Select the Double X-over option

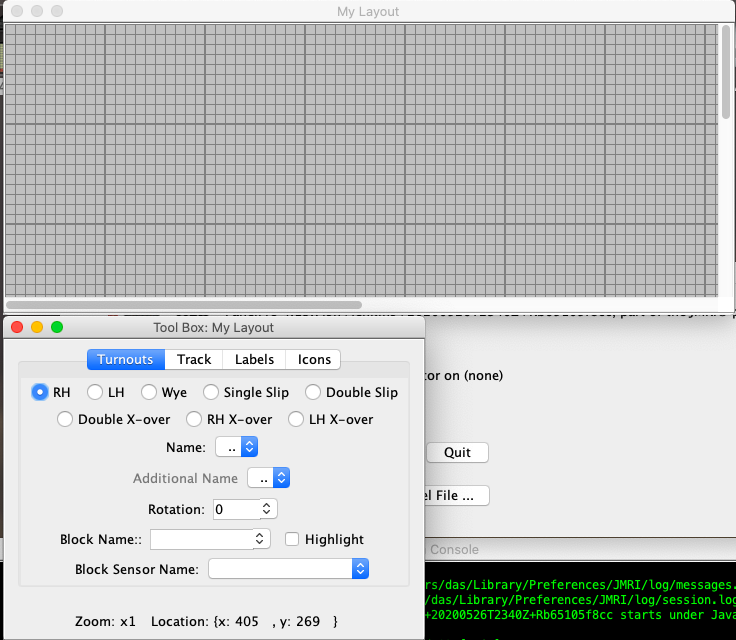(65, 419)
